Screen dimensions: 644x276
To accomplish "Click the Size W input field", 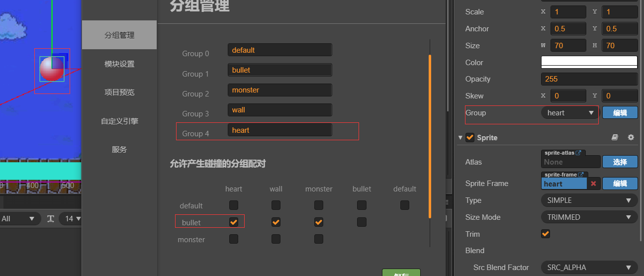I will [x=568, y=46].
